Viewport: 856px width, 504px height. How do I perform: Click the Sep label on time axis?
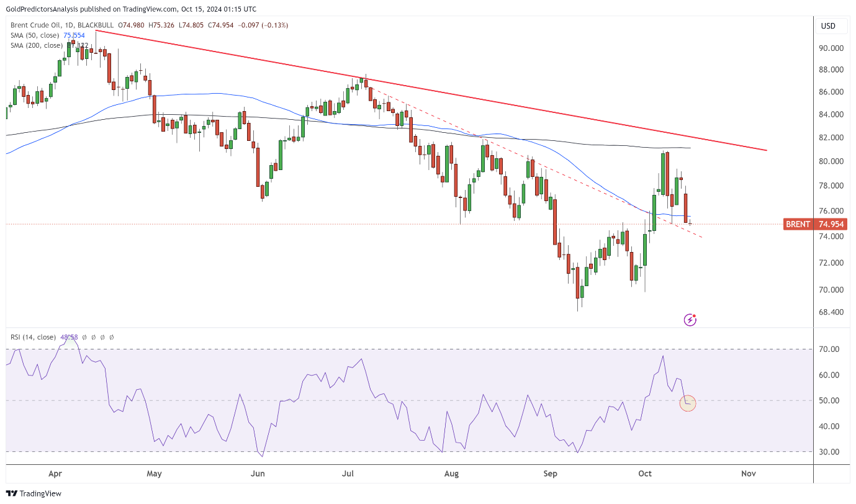pos(550,474)
